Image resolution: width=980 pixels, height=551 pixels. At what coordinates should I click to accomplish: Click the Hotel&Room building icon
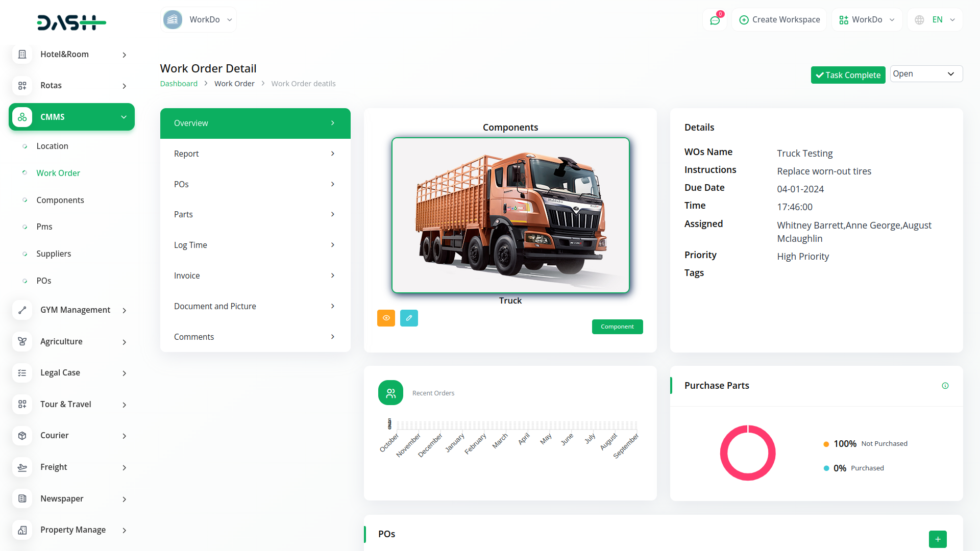(x=22, y=54)
